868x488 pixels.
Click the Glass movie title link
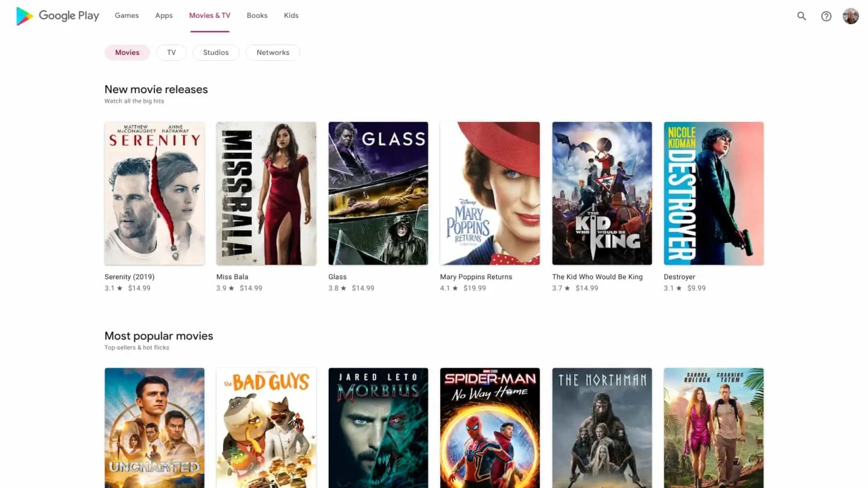337,277
